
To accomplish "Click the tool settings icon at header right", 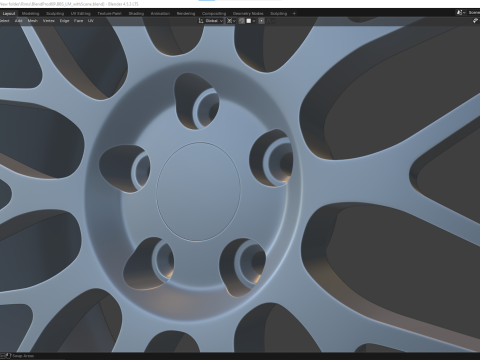I will tap(476, 21).
